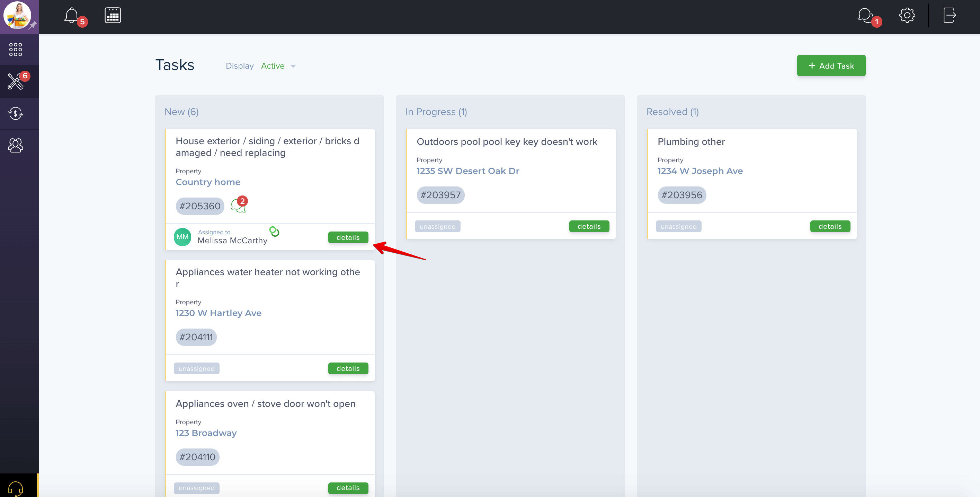
Task: Open the notifications bell icon
Action: coord(72,16)
